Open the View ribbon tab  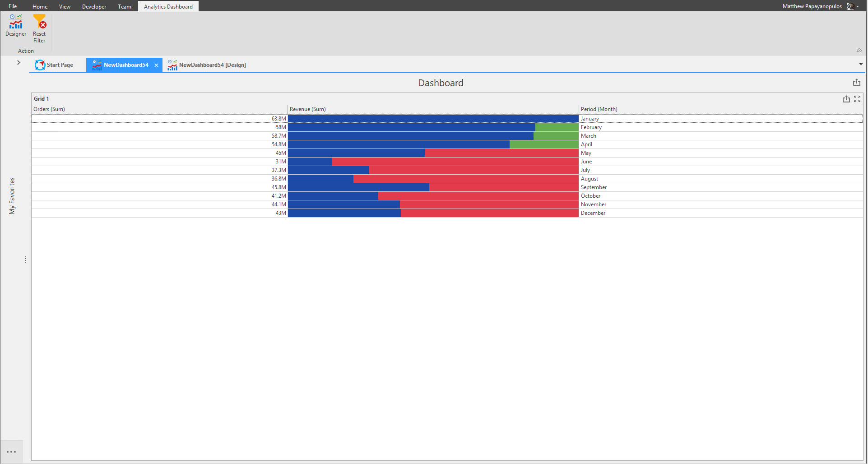(65, 6)
